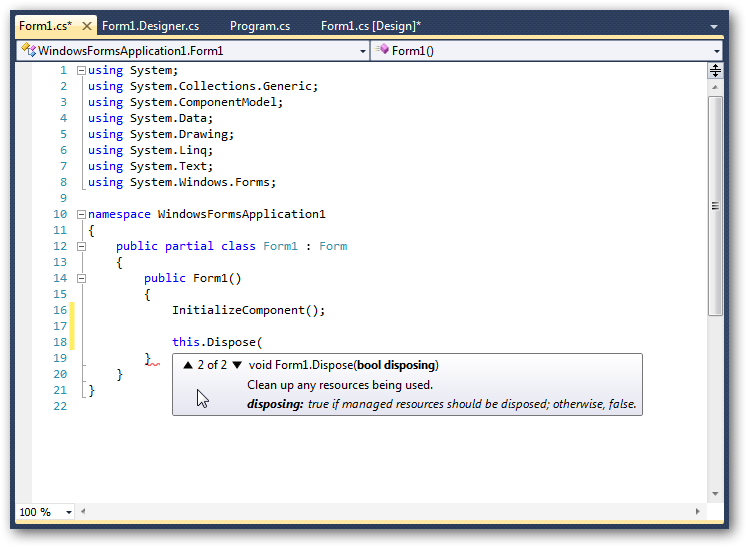This screenshot has height=547, width=747.
Task: Collapse the namespace WindowsFormsApplication1 region
Action: 81,214
